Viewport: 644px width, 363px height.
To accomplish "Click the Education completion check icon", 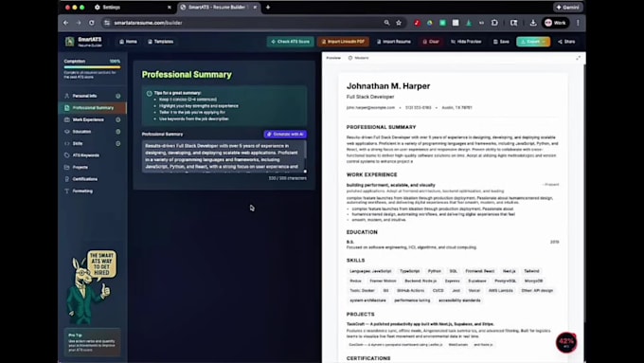I will tap(117, 132).
